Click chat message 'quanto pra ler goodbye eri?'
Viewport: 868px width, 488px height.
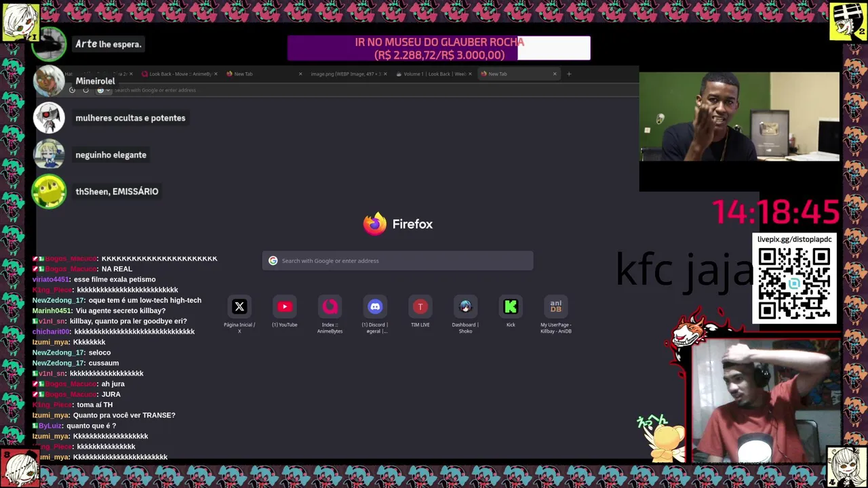[x=128, y=321]
